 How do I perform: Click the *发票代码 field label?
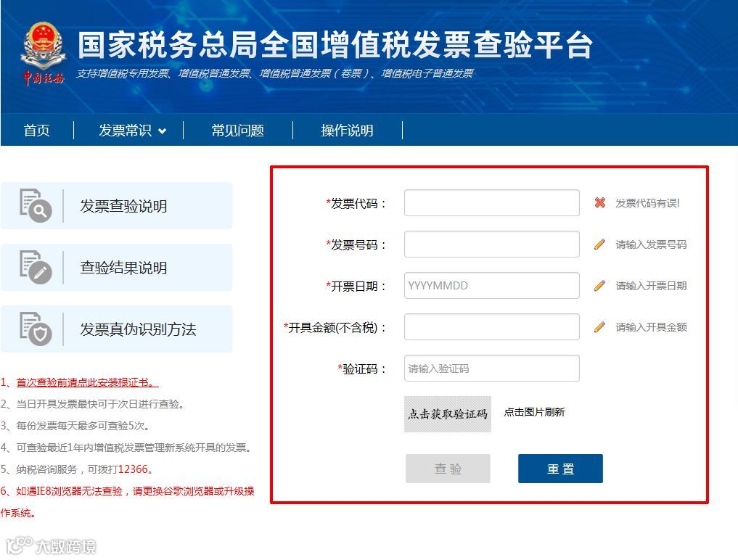356,204
